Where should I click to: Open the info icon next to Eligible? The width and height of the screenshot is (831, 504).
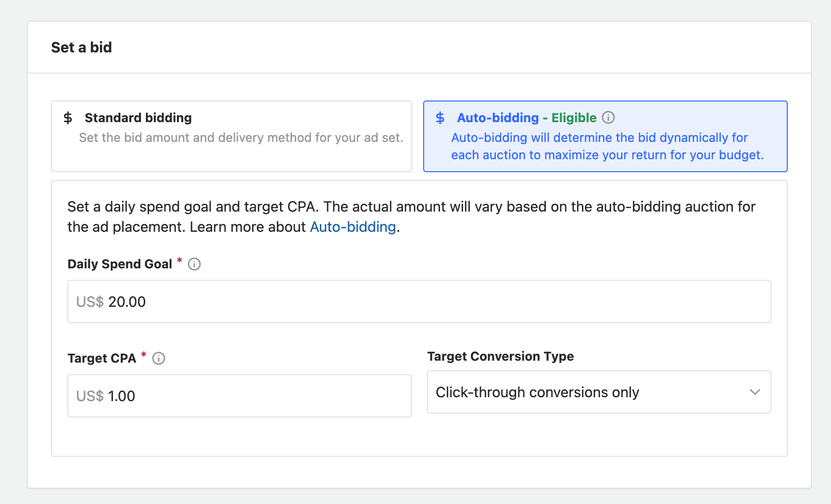(608, 117)
